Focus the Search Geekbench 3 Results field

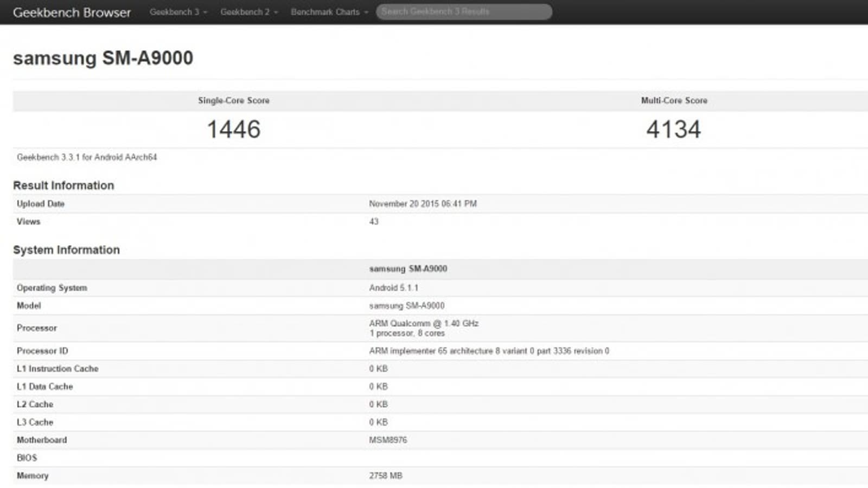(x=464, y=12)
